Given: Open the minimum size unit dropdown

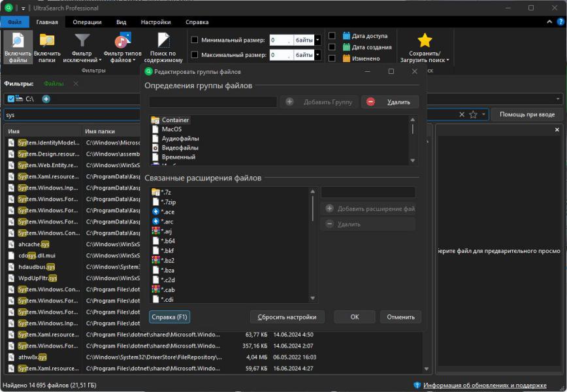Looking at the screenshot, I should click(317, 40).
